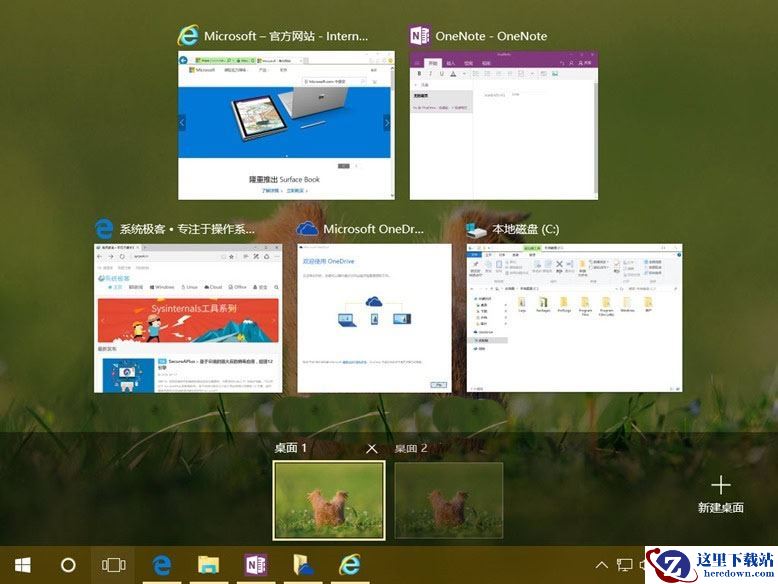
Task: Open File Explorer from taskbar
Action: pos(208,565)
